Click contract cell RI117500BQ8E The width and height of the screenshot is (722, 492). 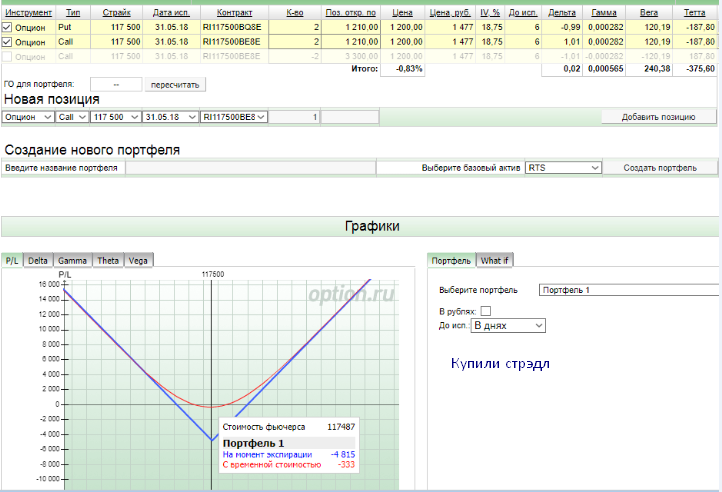click(232, 27)
